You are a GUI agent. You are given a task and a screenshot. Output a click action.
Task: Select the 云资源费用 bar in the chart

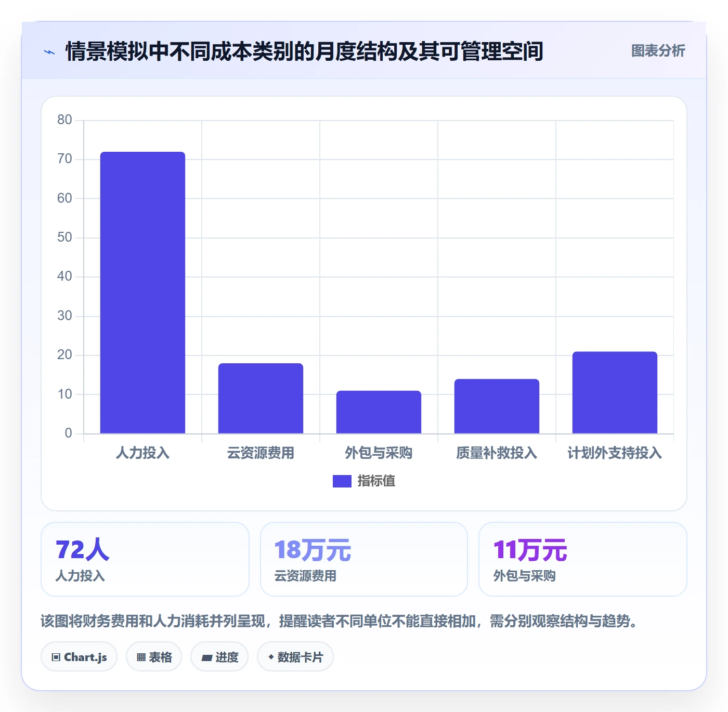coord(261,398)
